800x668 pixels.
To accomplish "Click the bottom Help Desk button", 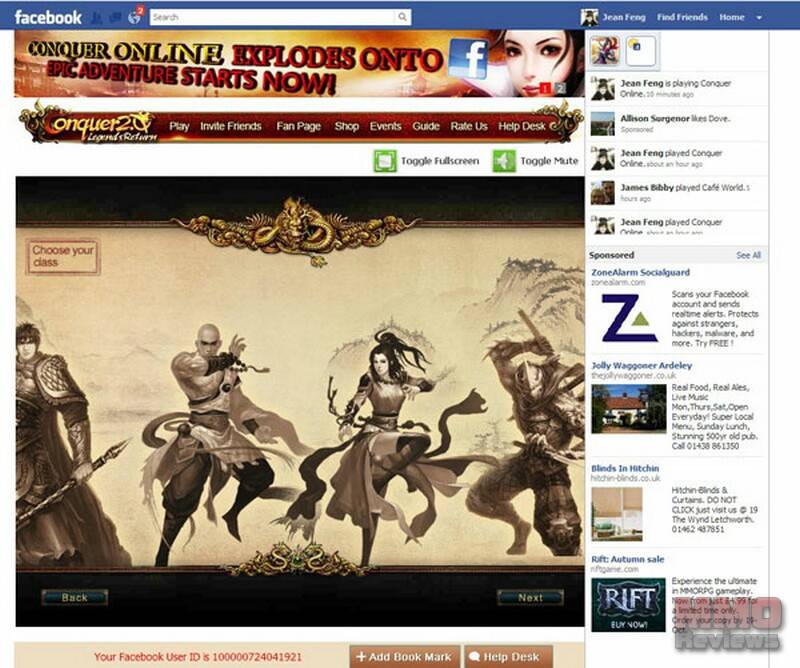I will tap(508, 657).
